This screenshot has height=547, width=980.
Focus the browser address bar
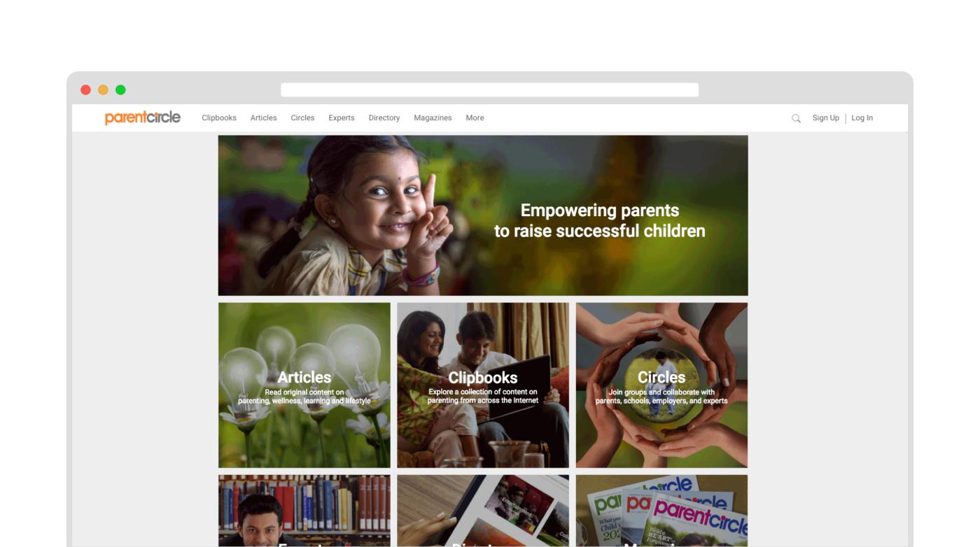[x=490, y=90]
